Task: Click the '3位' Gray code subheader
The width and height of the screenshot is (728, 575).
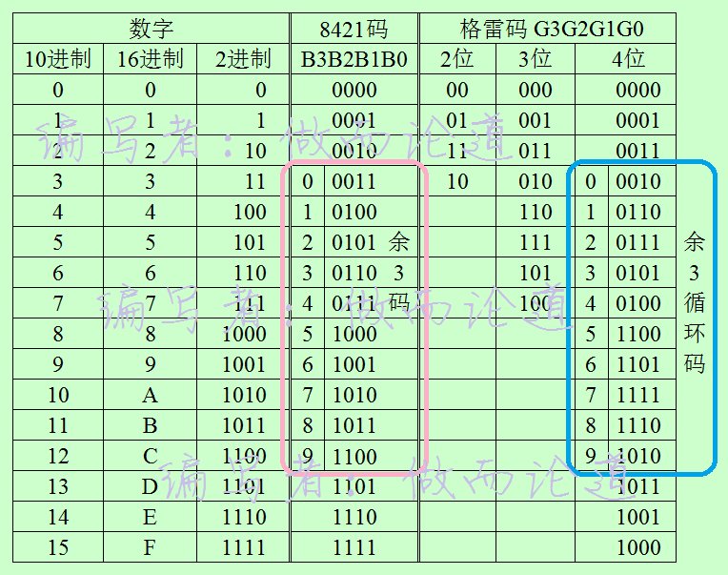Action: (536, 59)
